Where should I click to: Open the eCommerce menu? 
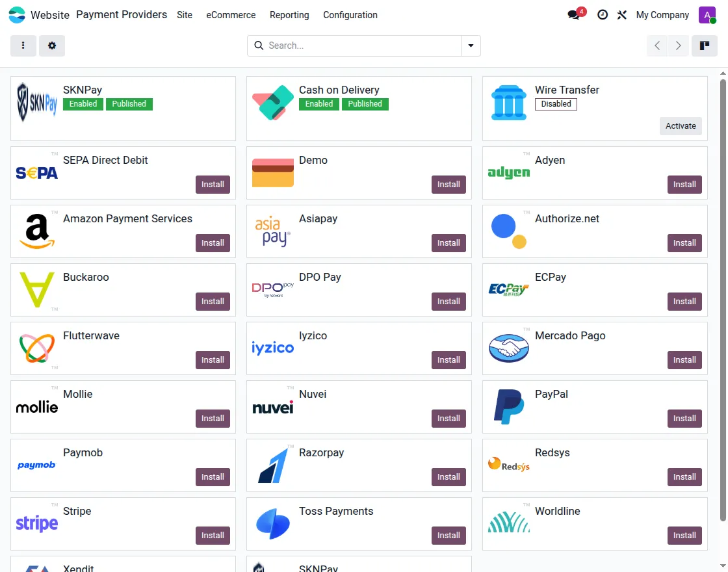pyautogui.click(x=231, y=15)
